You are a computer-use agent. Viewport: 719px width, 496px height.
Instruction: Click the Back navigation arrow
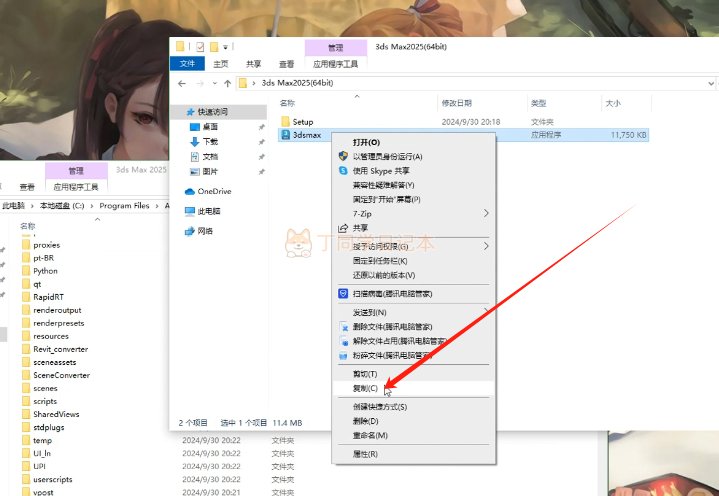(182, 83)
